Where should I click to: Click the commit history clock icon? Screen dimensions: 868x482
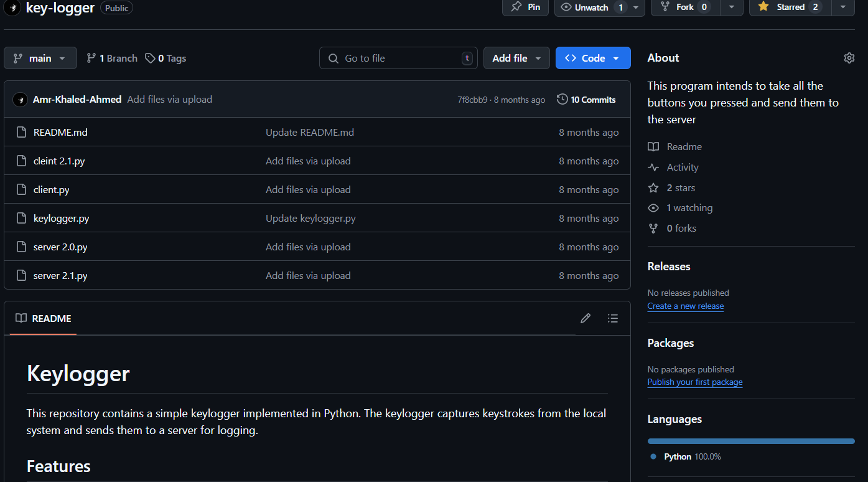point(562,100)
